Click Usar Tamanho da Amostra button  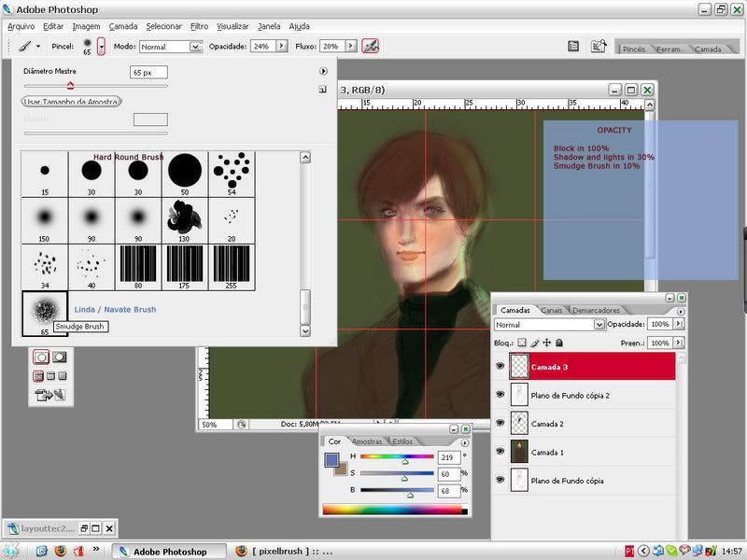click(72, 101)
